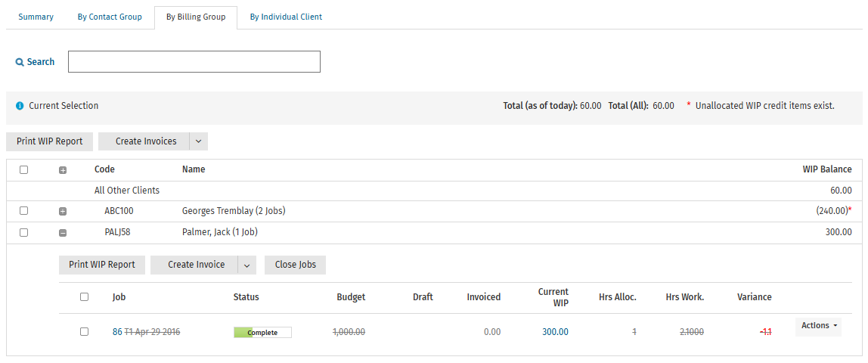Switch to the Summary tab
Viewport: 868px width, 363px height.
(36, 17)
